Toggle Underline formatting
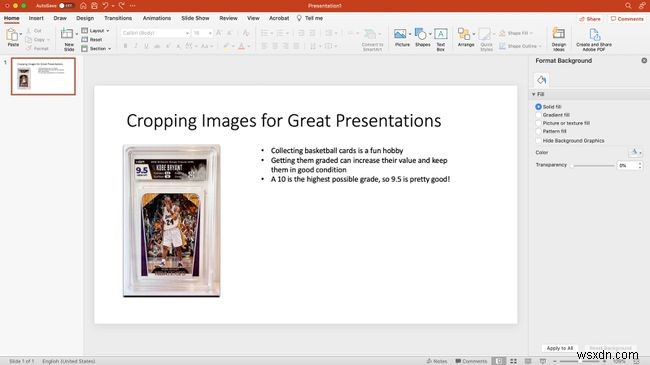This screenshot has width=650, height=365. [x=146, y=46]
